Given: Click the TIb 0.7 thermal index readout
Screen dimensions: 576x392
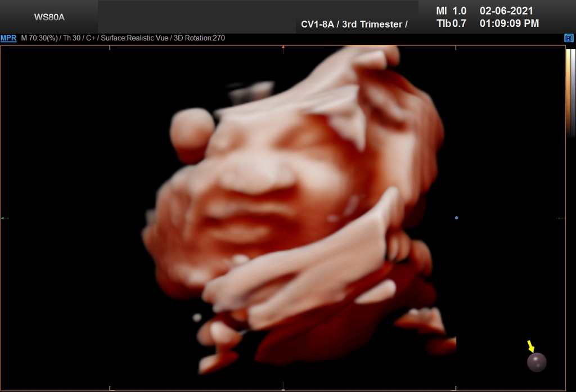Looking at the screenshot, I should pyautogui.click(x=451, y=24).
